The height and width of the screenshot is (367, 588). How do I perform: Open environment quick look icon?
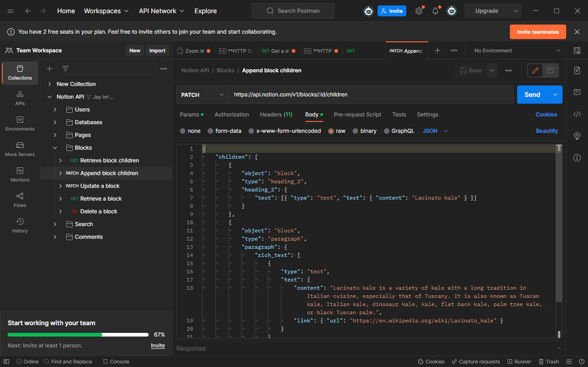point(577,50)
